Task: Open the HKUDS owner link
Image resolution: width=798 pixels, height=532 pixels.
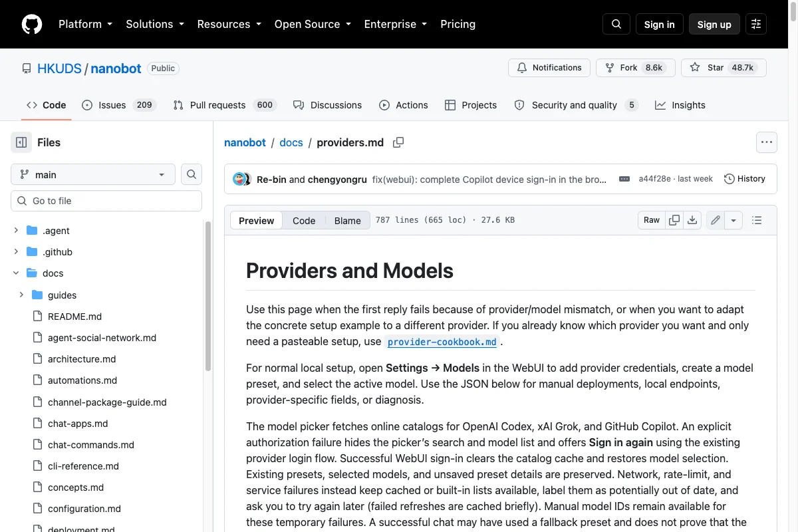Action: (x=59, y=68)
